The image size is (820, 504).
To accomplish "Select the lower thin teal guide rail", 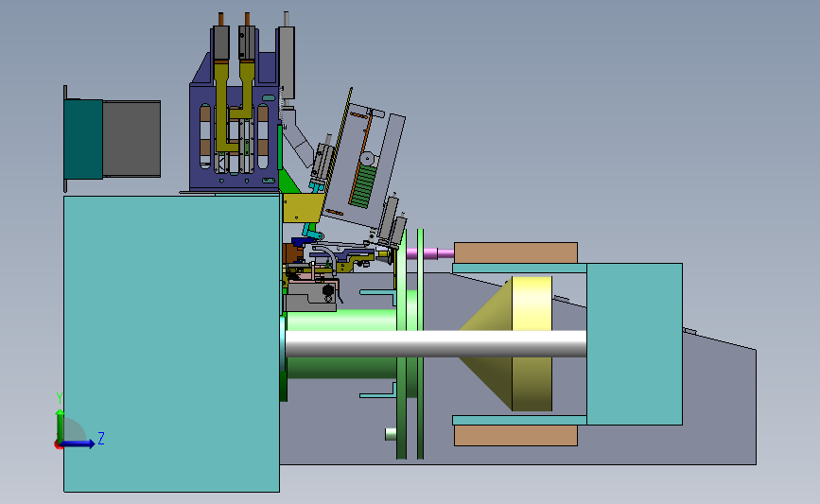I will coord(519,421).
